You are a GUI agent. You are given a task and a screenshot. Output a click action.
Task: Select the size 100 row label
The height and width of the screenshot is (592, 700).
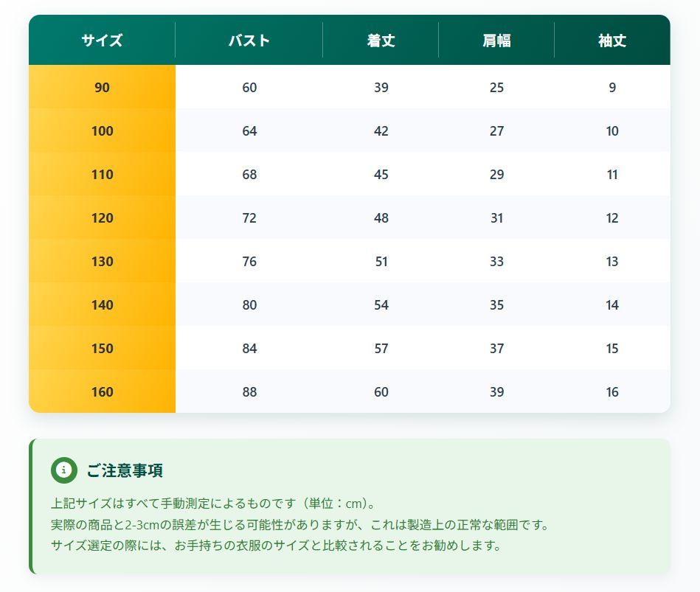(103, 130)
